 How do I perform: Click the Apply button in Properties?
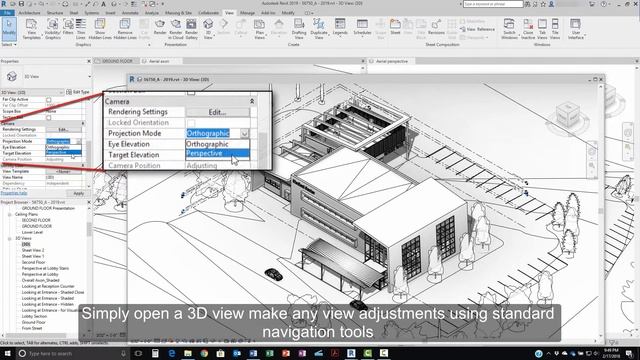pos(78,193)
